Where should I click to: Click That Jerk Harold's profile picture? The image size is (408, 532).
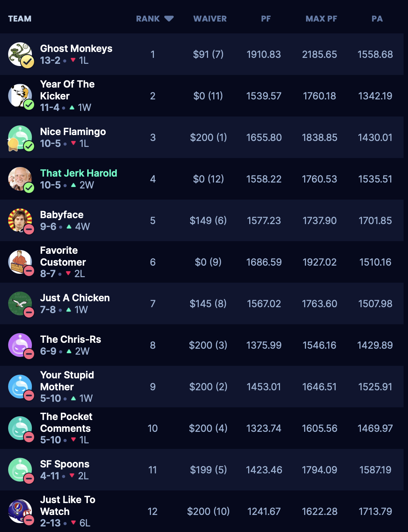[x=20, y=179]
